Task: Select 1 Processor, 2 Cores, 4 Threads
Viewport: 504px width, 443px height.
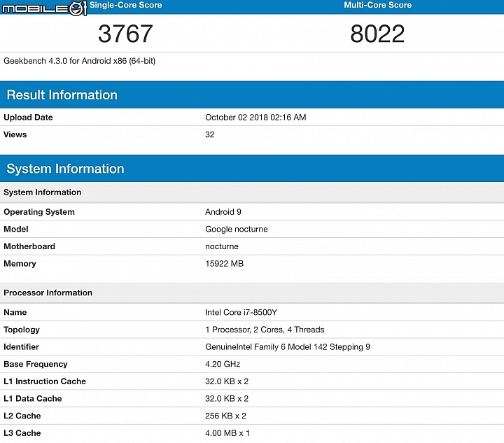Action: pyautogui.click(x=265, y=330)
